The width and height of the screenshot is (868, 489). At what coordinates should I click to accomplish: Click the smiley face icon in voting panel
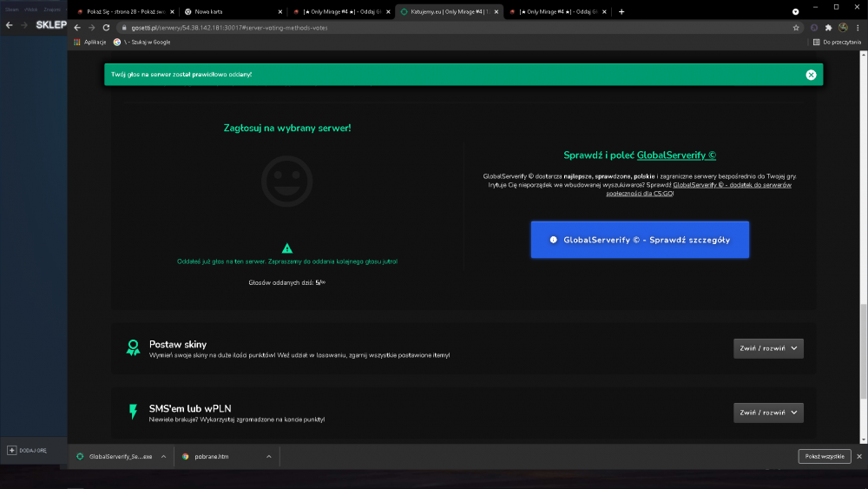(286, 181)
